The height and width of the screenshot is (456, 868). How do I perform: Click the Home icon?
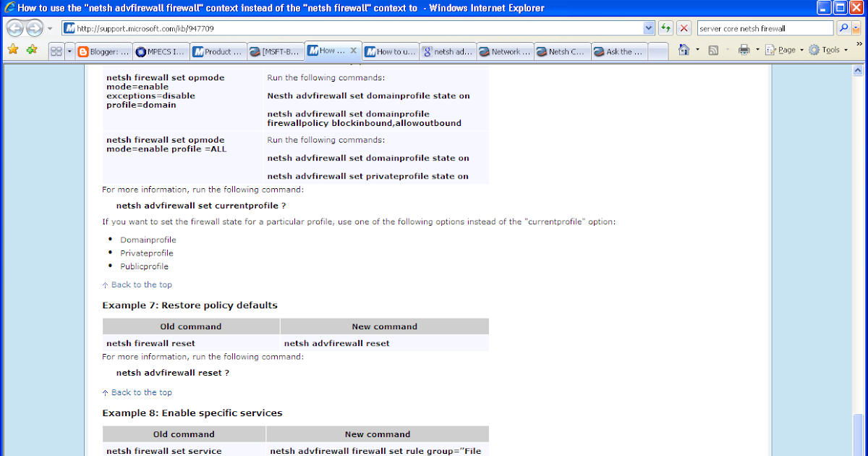tap(684, 50)
